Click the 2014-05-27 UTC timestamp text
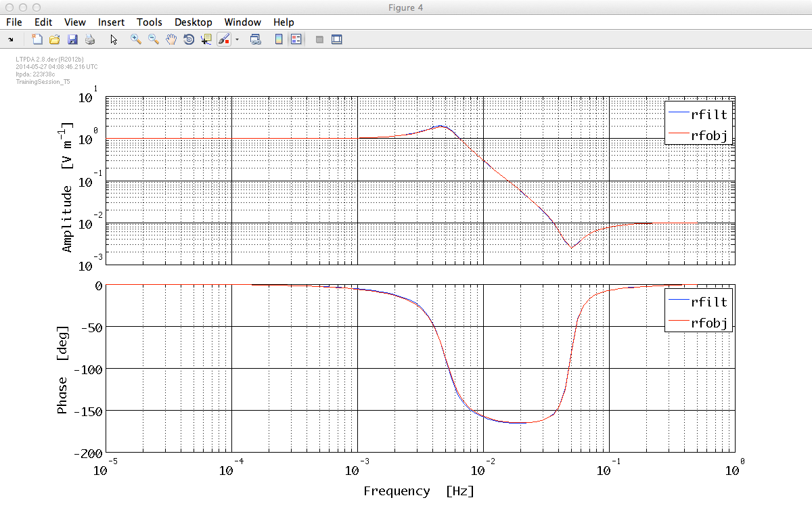Screen dimensions: 812x523 pos(56,67)
